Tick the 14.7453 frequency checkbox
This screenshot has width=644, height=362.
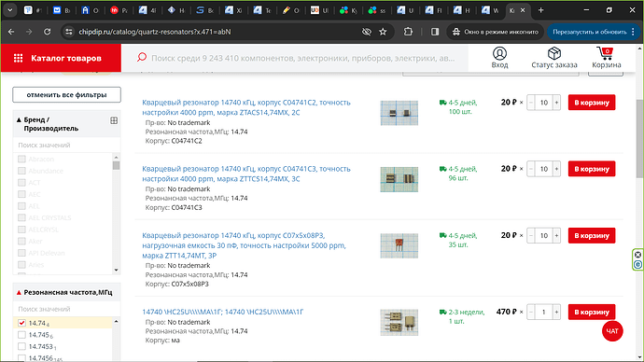point(21,347)
